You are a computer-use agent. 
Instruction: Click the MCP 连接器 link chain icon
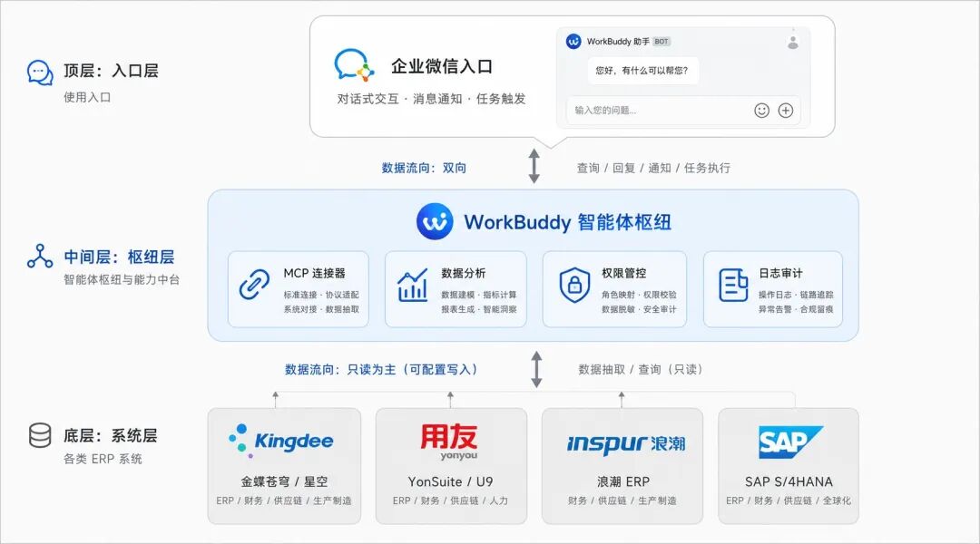point(254,284)
